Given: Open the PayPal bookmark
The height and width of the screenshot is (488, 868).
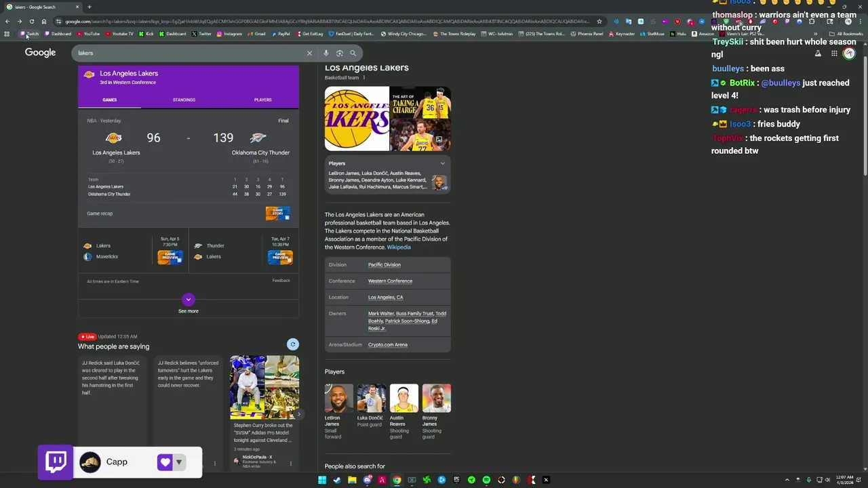Looking at the screenshot, I should tap(281, 34).
